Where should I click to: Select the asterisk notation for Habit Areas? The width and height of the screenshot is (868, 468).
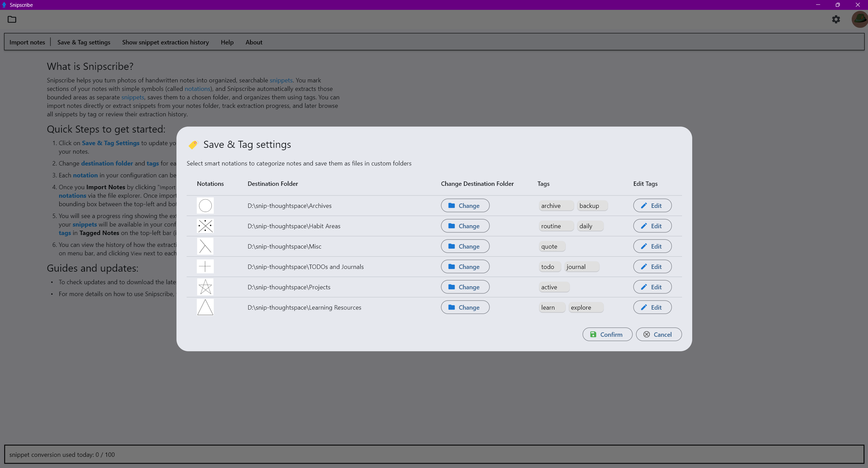point(205,226)
